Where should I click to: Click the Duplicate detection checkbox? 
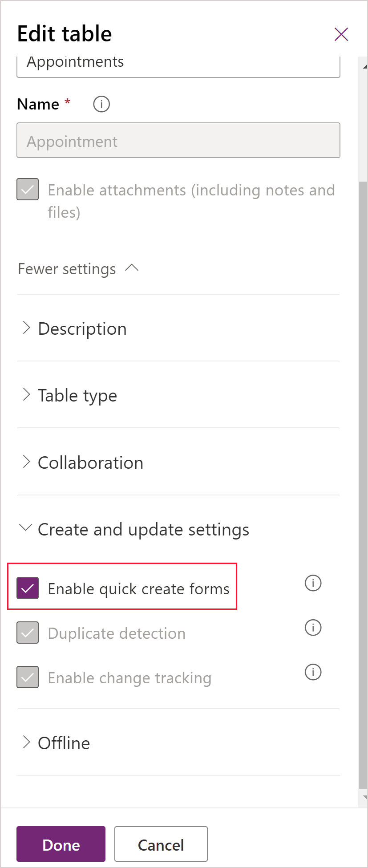(27, 633)
